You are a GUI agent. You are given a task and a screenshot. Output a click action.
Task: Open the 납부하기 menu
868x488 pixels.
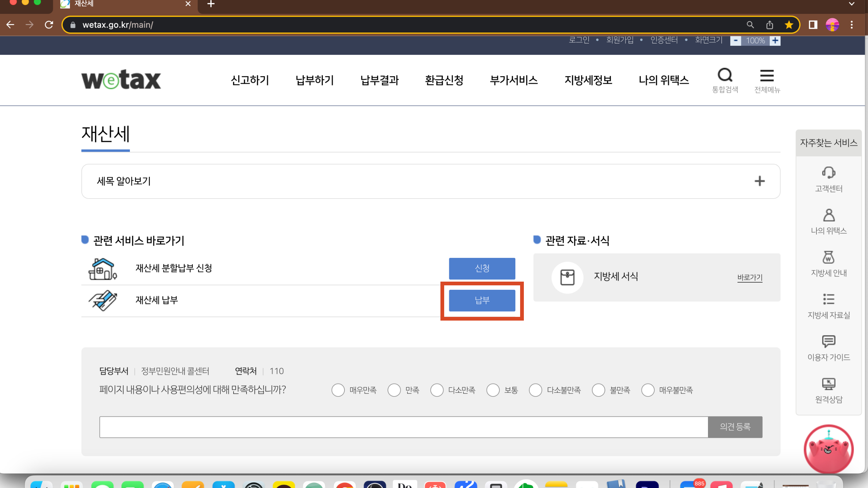tap(315, 80)
